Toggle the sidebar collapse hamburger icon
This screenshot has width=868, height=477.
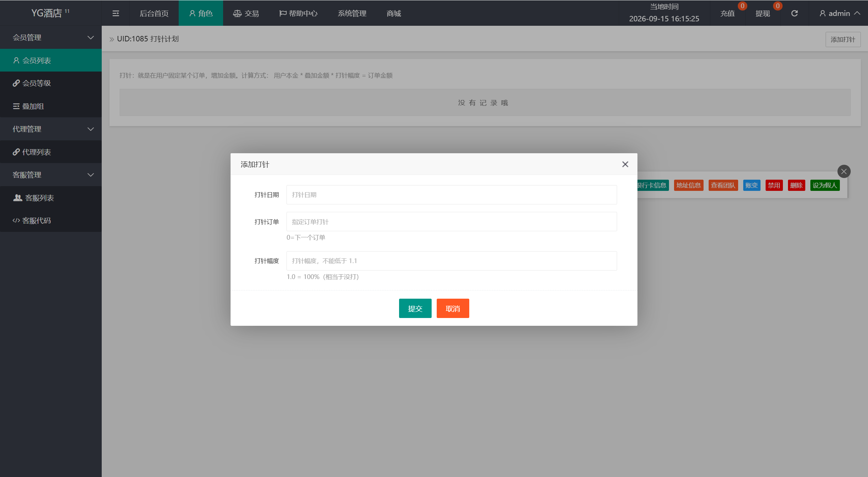tap(116, 13)
